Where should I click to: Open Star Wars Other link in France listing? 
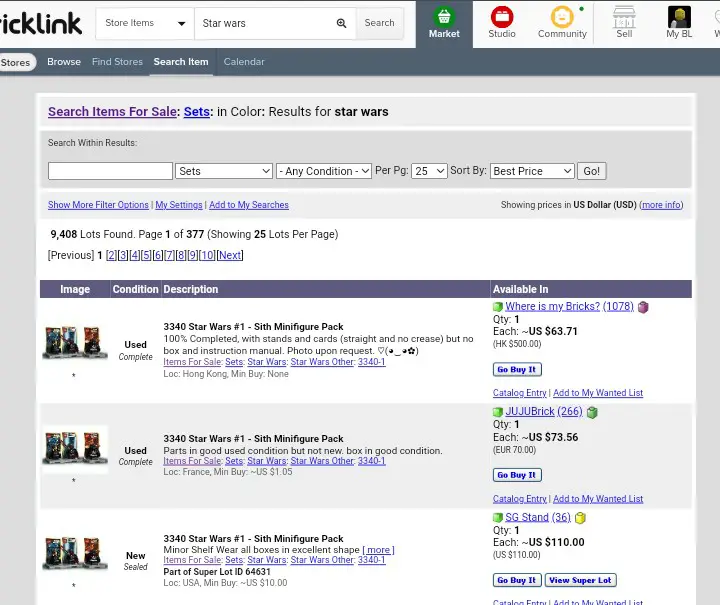(x=322, y=461)
